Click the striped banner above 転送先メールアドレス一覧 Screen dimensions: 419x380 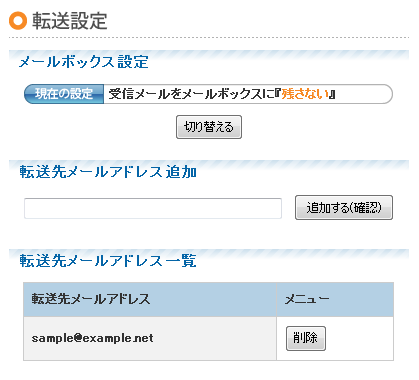[209, 252]
